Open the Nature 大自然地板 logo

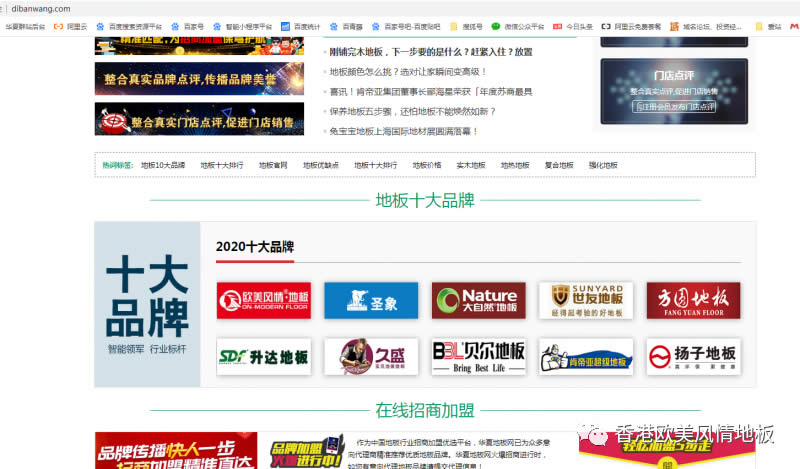pos(479,301)
